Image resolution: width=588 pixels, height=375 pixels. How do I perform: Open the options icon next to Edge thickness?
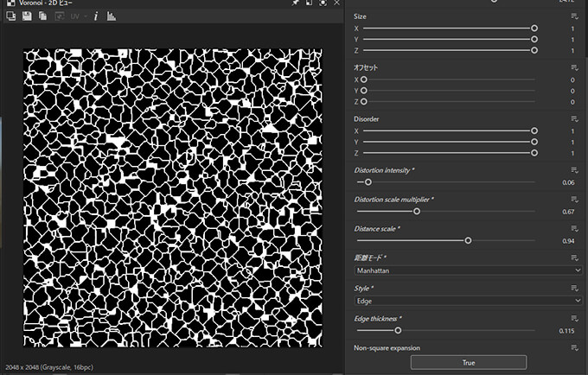click(574, 319)
